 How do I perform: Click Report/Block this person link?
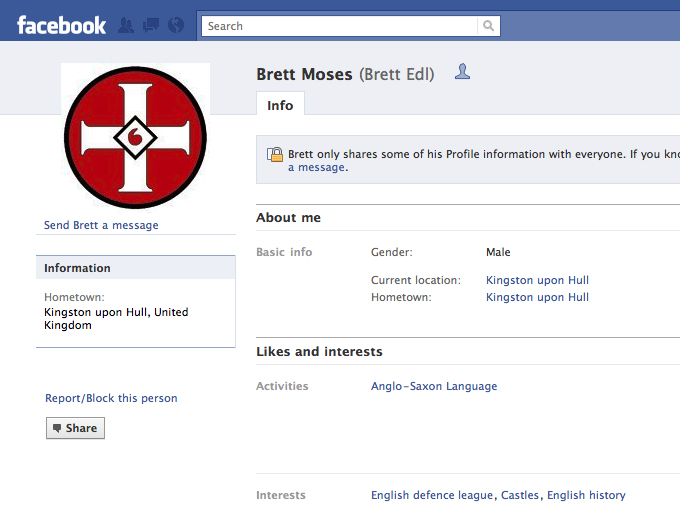click(x=111, y=398)
